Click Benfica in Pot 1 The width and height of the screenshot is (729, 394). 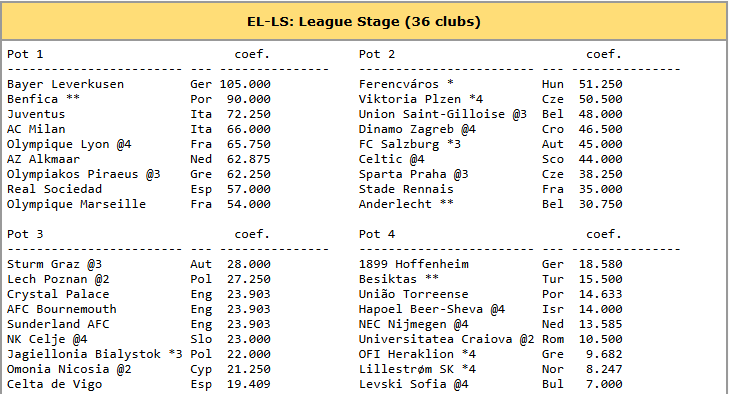tap(33, 99)
